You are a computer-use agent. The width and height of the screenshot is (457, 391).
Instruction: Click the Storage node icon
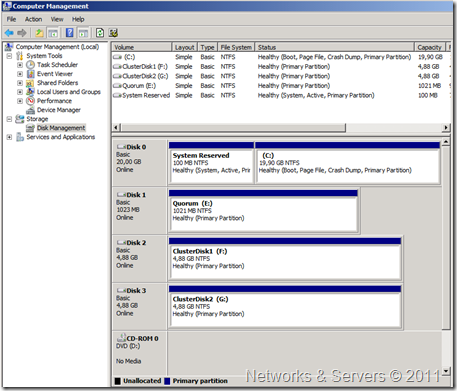[x=20, y=119]
